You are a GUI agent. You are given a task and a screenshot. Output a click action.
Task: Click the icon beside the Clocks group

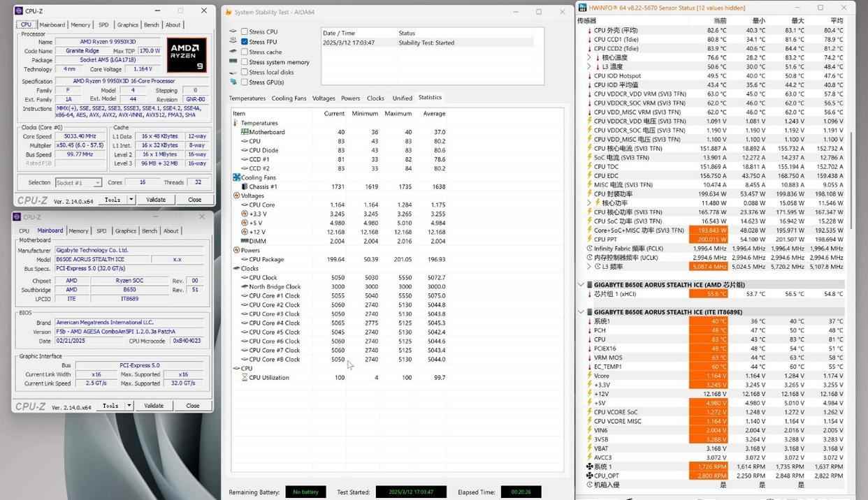click(236, 268)
